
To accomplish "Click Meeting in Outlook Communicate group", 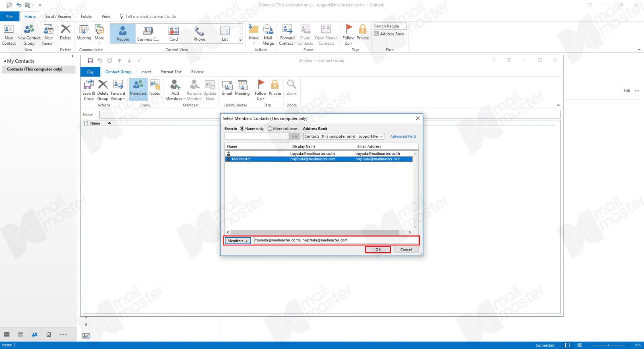I will coord(84,32).
